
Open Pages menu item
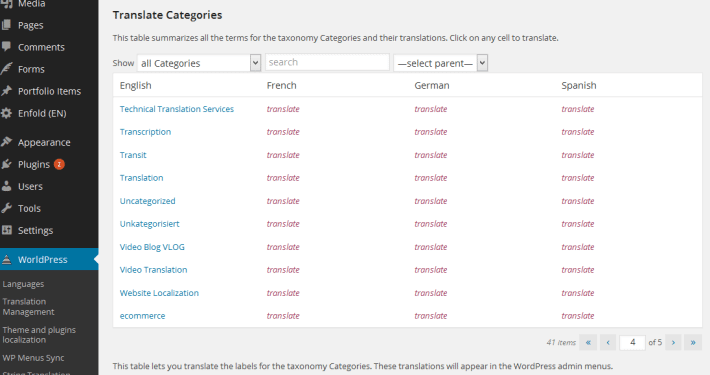(30, 25)
